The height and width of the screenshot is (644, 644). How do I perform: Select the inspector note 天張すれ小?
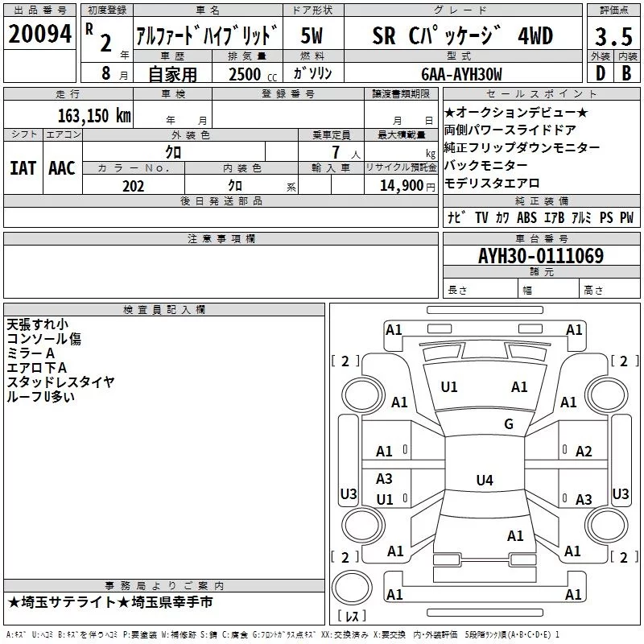point(37,324)
